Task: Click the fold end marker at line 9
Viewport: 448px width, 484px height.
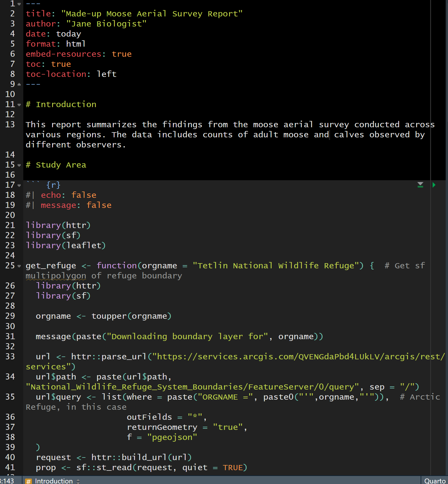Action: click(x=19, y=84)
